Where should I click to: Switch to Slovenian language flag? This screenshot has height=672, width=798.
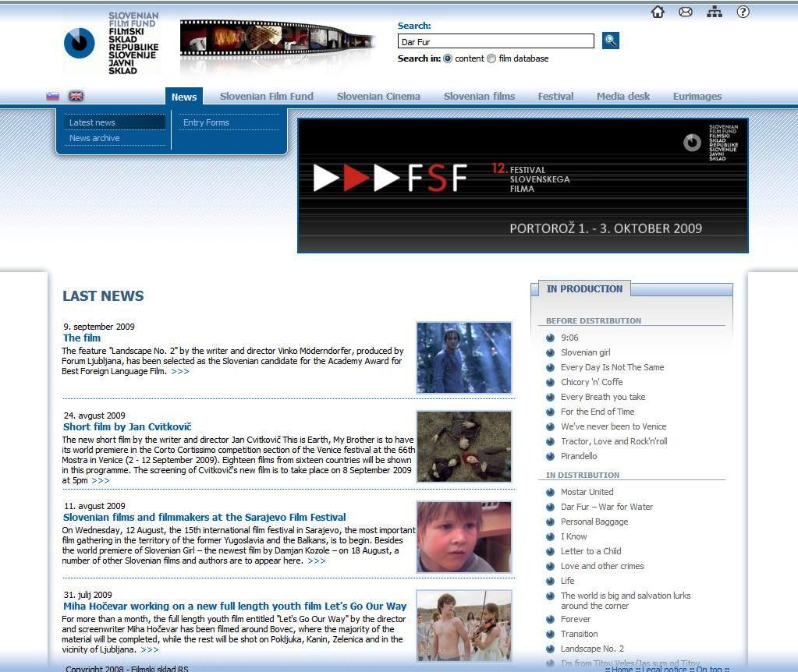53,96
